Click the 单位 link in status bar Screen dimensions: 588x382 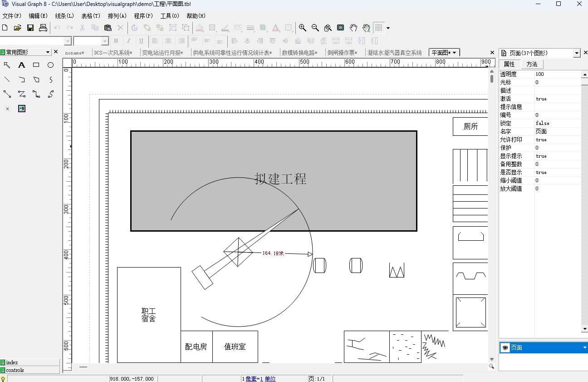pyautogui.click(x=270, y=379)
